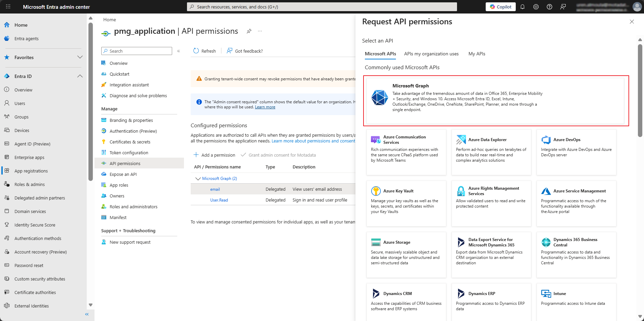The height and width of the screenshot is (321, 644).
Task: Close the Request API permissions panel
Action: point(632,22)
